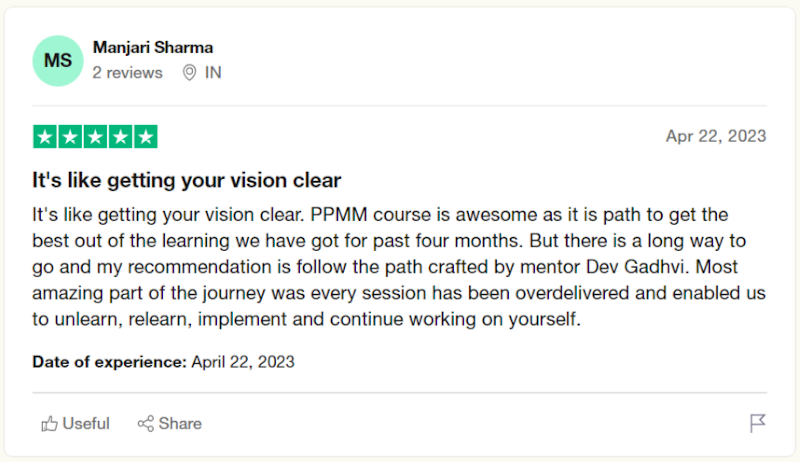Image resolution: width=800 pixels, height=462 pixels.
Task: Click the thumbs-up icon beside Useful
Action: (x=49, y=423)
